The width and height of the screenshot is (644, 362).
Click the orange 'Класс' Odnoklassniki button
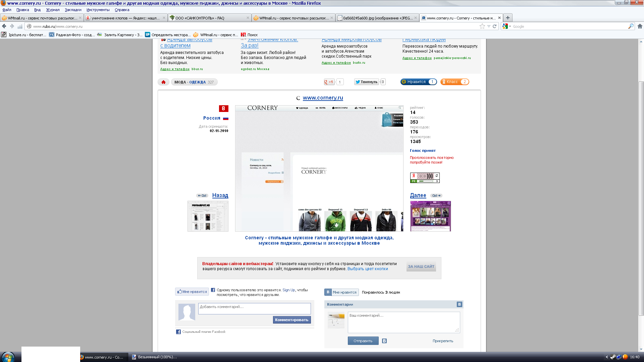454,82
